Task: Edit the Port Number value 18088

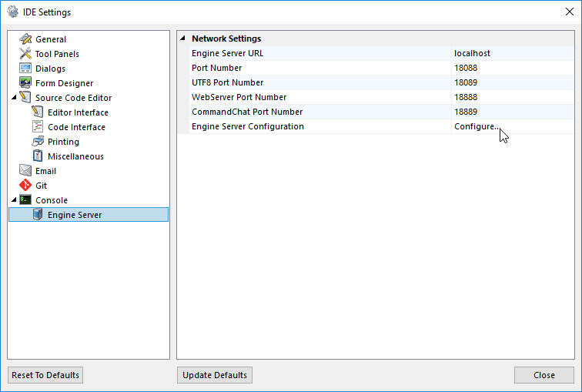Action: [x=513, y=68]
